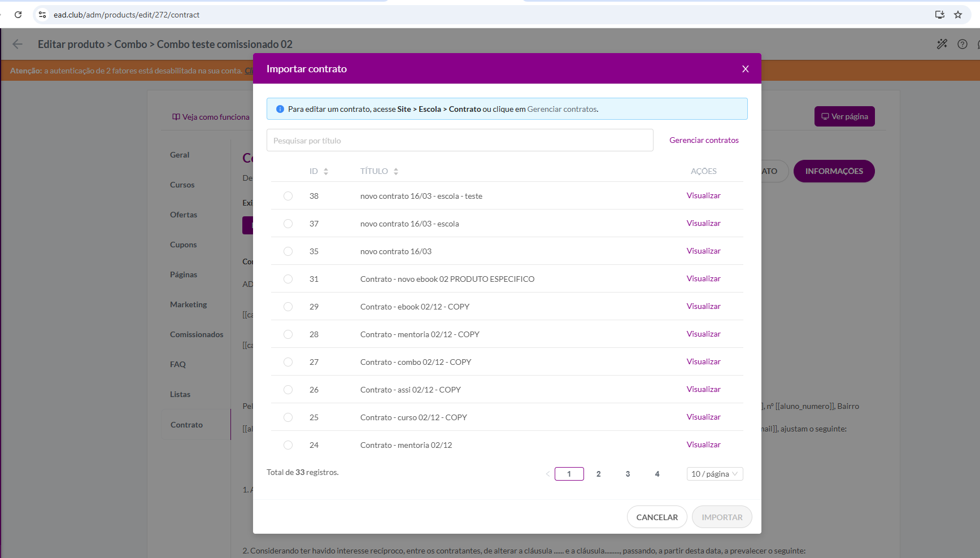Open the Gerenciar contratos link beside search
The width and height of the screenshot is (980, 558).
[x=704, y=140]
